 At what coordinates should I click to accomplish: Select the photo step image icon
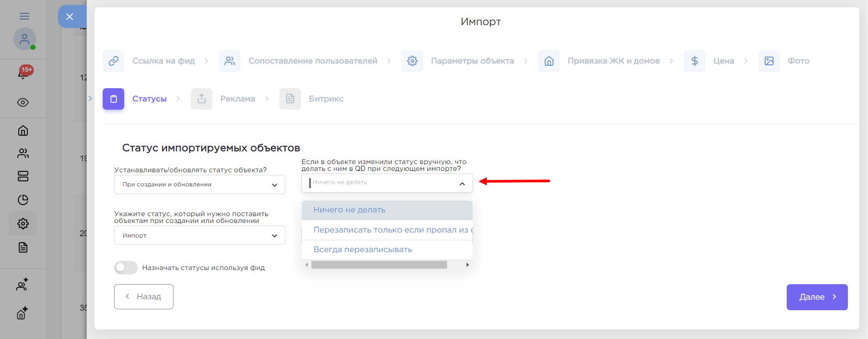pyautogui.click(x=769, y=61)
